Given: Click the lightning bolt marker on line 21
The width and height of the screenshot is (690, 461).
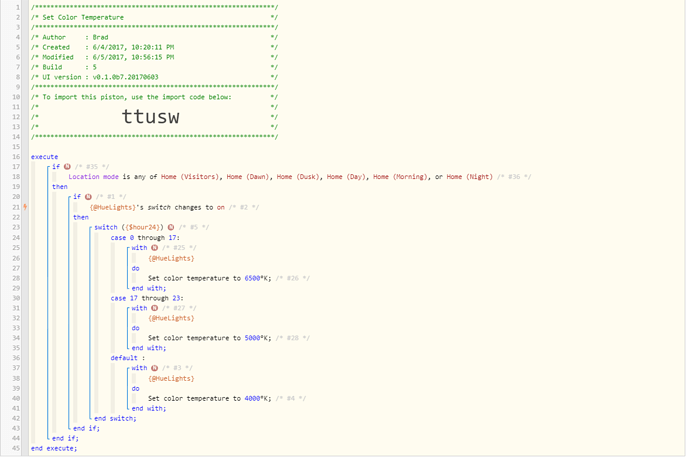Looking at the screenshot, I should coord(25,207).
